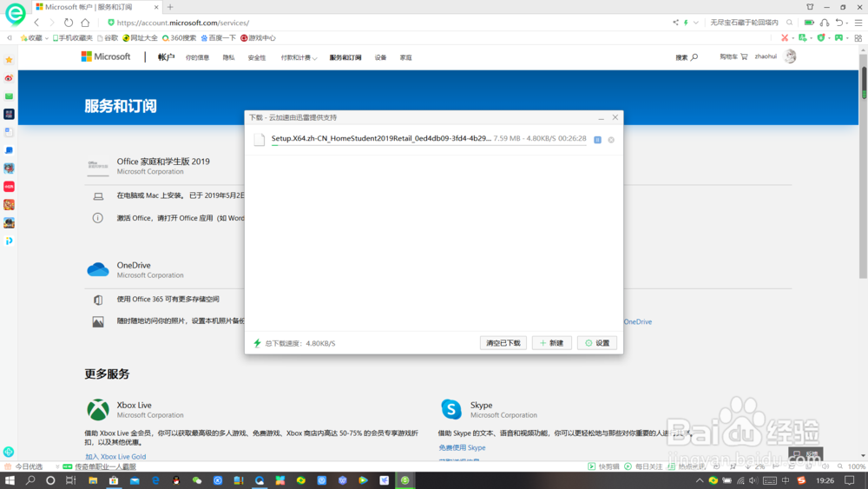Open 安全性 menu item

click(x=257, y=57)
